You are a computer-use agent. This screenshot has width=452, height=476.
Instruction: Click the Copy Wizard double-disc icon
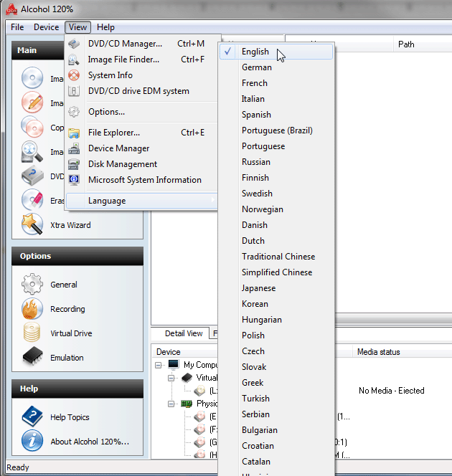click(32, 127)
